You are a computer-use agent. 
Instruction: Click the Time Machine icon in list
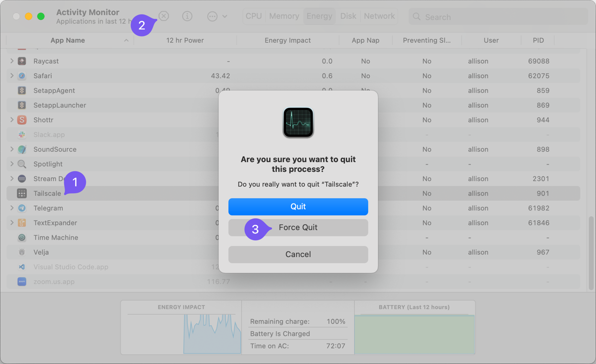(x=22, y=238)
